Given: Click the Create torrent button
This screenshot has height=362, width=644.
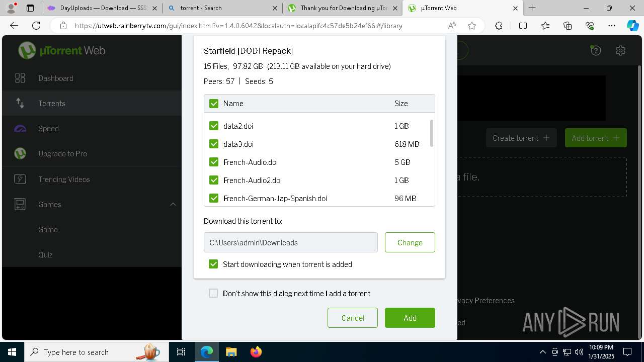Looking at the screenshot, I should pyautogui.click(x=521, y=138).
